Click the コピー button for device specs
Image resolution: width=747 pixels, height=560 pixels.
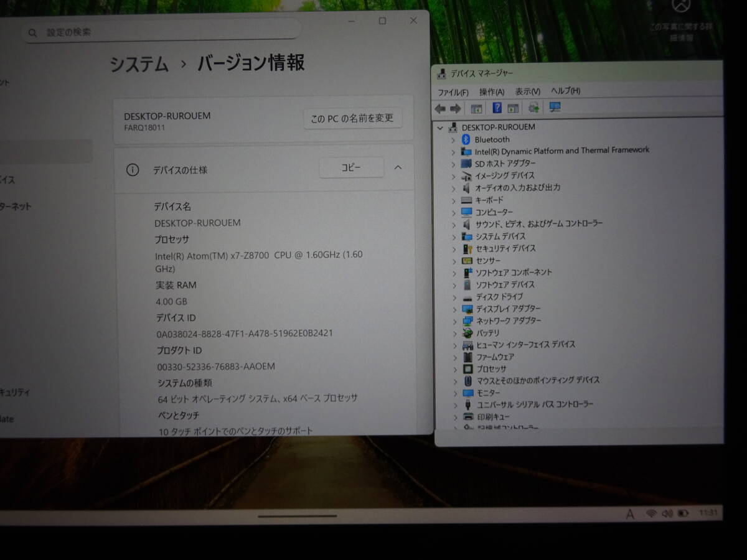(x=351, y=167)
